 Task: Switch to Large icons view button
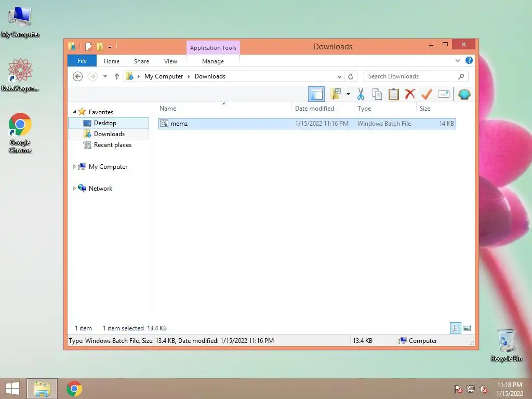467,328
